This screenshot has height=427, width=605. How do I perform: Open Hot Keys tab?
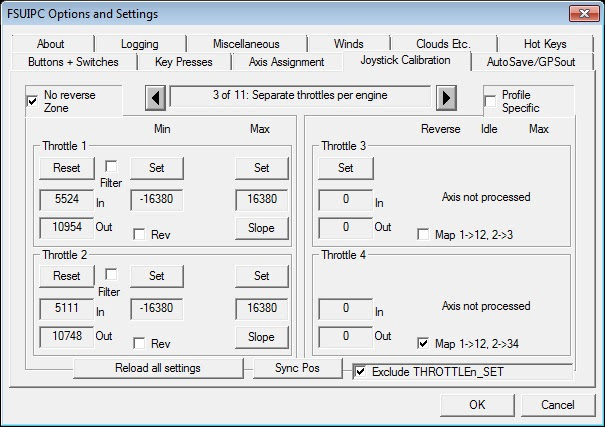click(545, 44)
